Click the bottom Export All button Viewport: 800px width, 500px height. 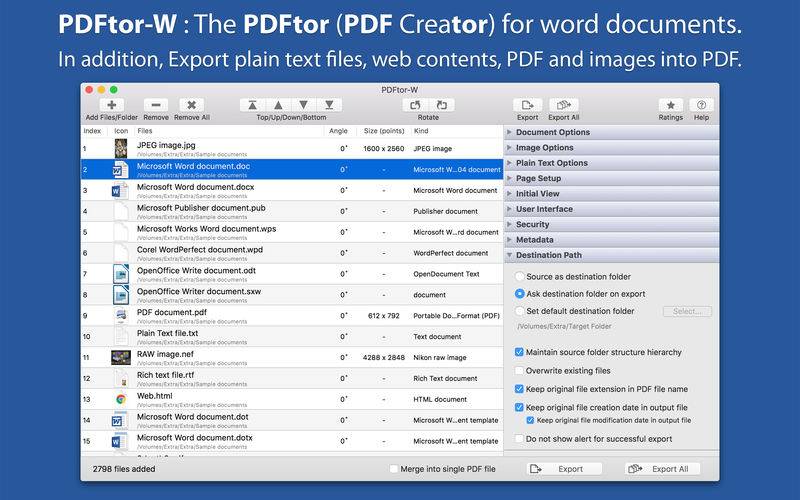coord(663,469)
